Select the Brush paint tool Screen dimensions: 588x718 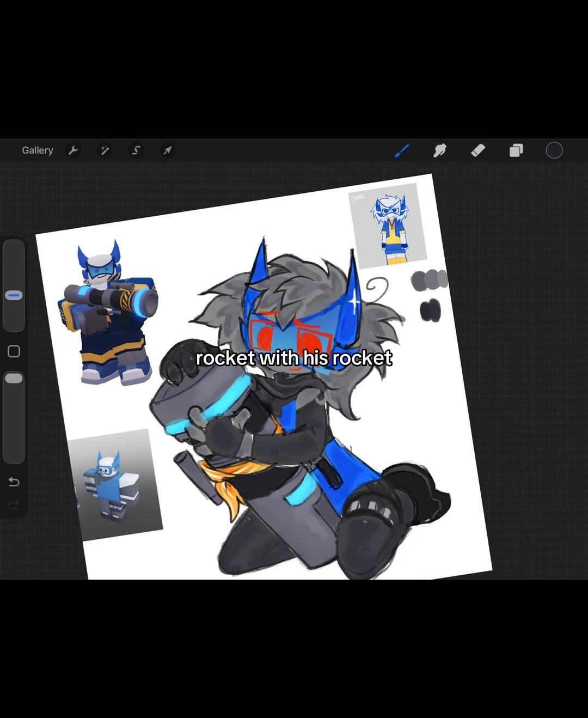coord(402,150)
